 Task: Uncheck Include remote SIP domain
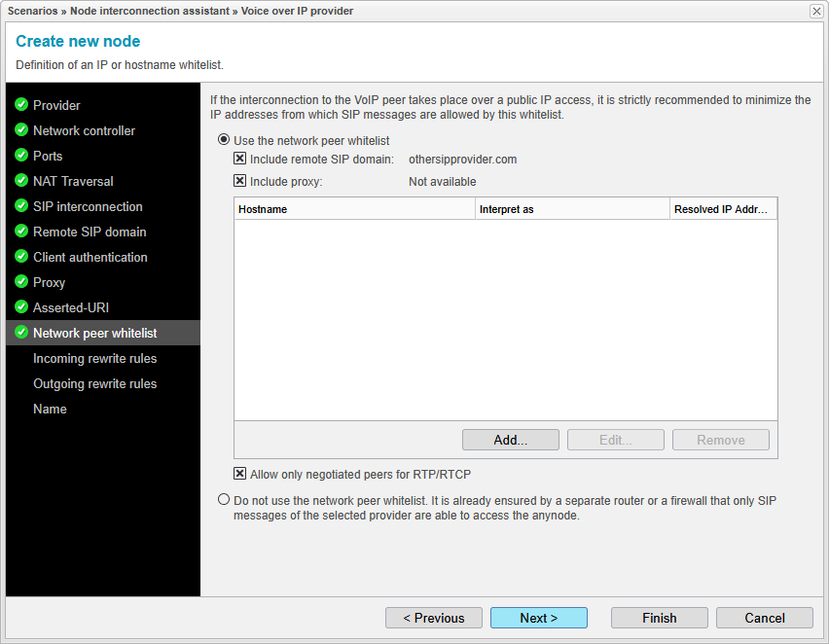point(241,160)
